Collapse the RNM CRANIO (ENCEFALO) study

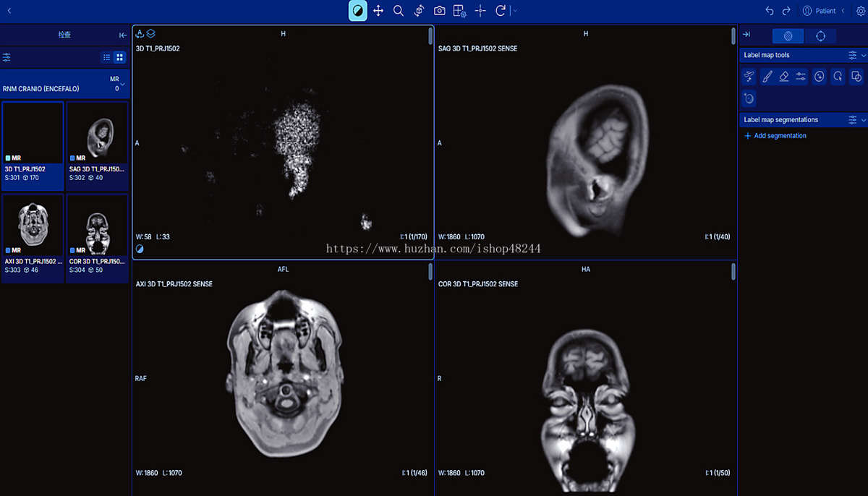click(122, 84)
